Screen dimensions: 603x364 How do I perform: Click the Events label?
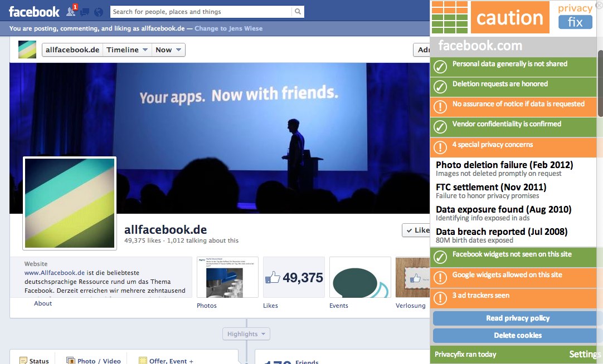338,306
